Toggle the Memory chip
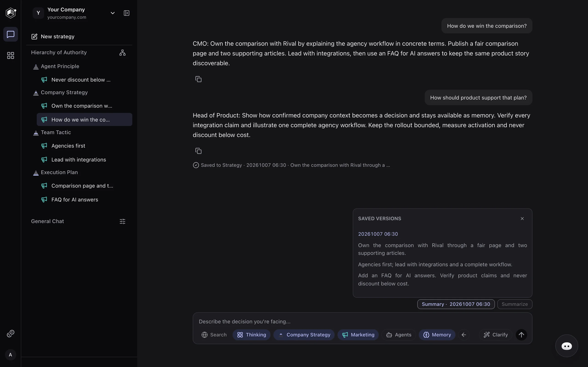The width and height of the screenshot is (588, 367). pyautogui.click(x=437, y=335)
